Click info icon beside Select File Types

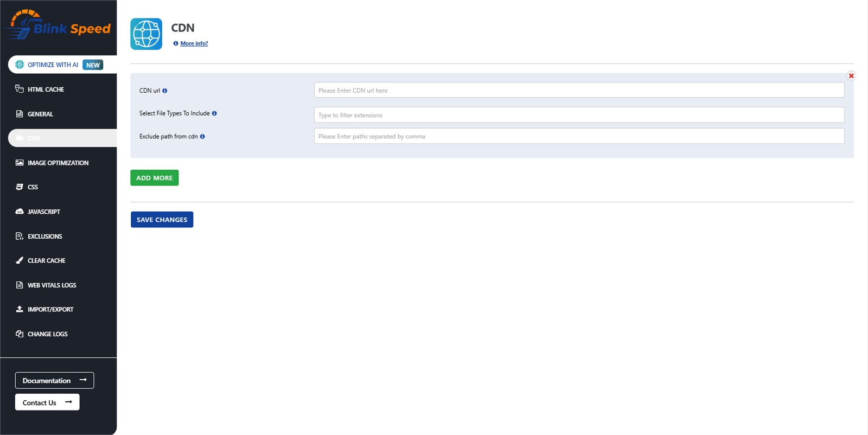(x=214, y=113)
